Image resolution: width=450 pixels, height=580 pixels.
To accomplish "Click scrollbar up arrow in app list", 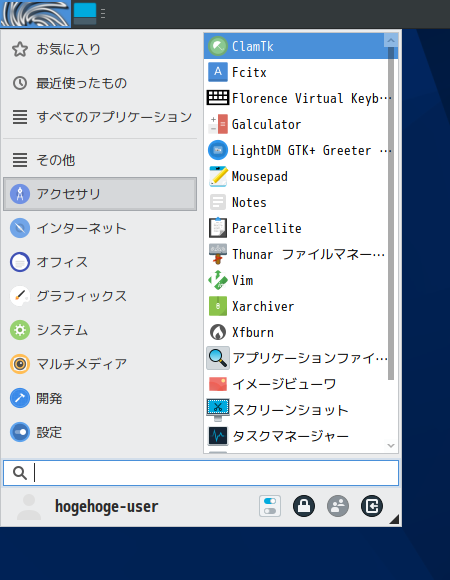I will [x=391, y=40].
